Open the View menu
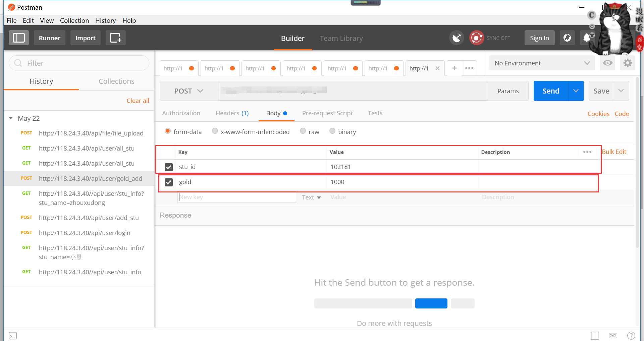 47,20
